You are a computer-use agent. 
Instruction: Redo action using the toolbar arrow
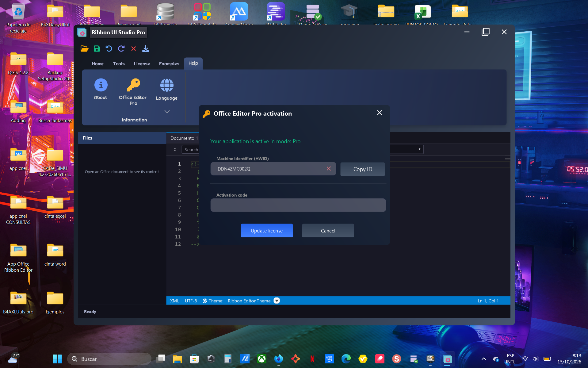(x=121, y=48)
